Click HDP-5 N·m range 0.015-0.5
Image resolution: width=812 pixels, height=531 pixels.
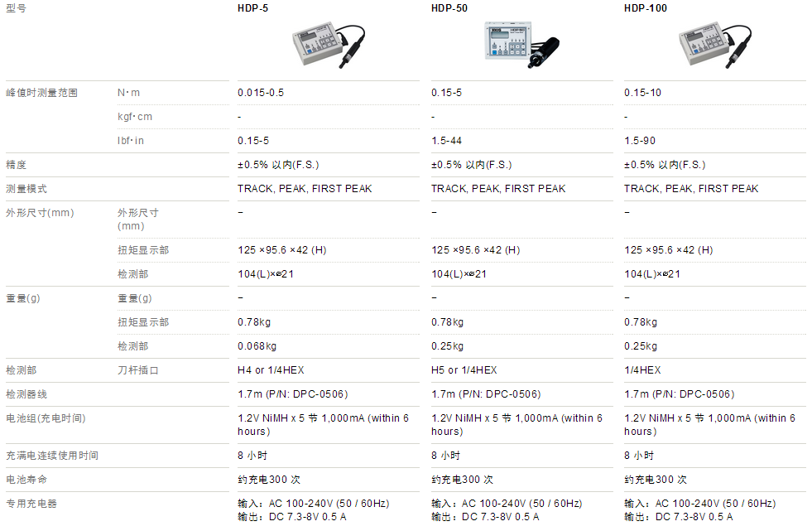pyautogui.click(x=261, y=93)
